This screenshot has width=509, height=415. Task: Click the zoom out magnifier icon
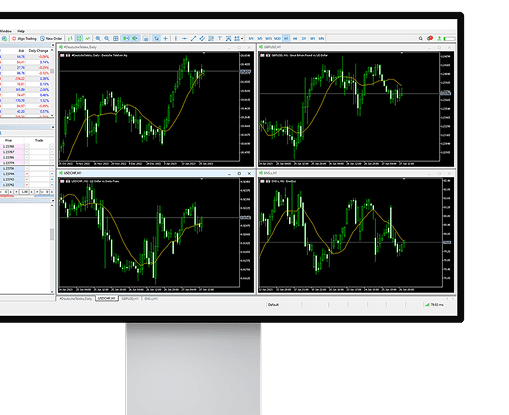tap(107, 38)
